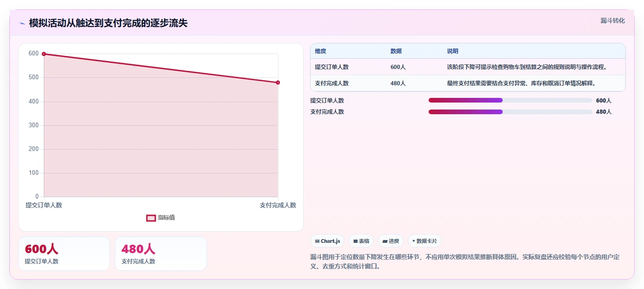Click the 说明 column header
644x289 pixels.
coord(452,51)
